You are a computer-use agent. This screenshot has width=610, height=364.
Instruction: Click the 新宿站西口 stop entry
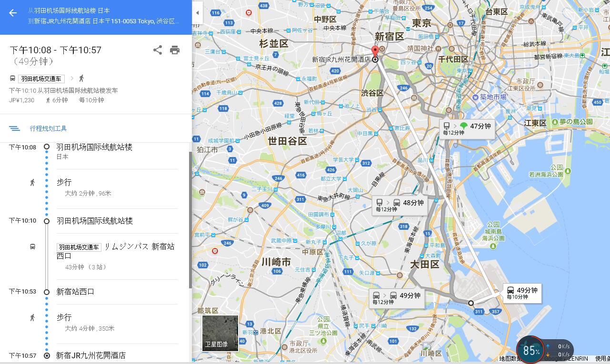pos(75,292)
